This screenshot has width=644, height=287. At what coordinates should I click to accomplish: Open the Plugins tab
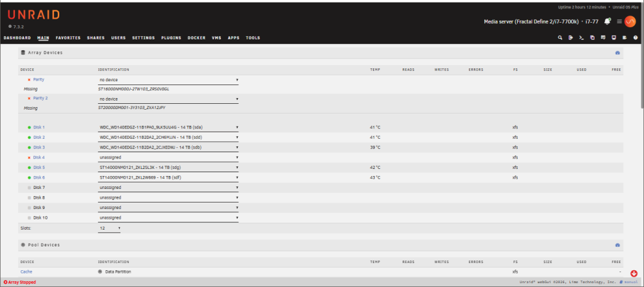click(x=171, y=38)
